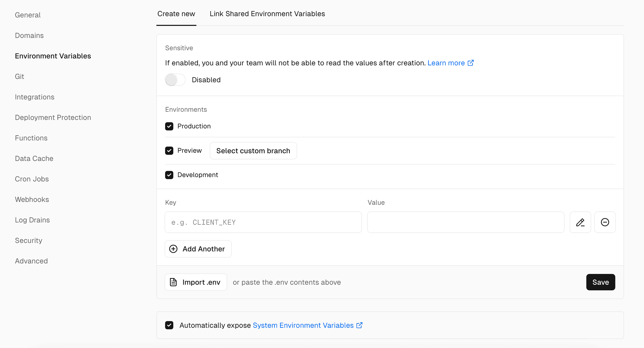The image size is (644, 348).
Task: Click external link icon after System Environment Variables
Action: point(359,325)
